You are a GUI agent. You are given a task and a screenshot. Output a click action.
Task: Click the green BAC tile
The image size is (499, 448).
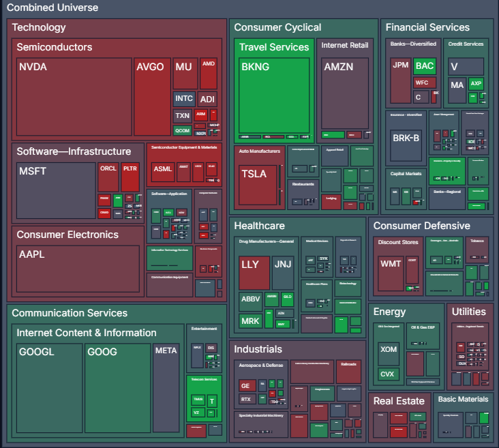pos(425,66)
